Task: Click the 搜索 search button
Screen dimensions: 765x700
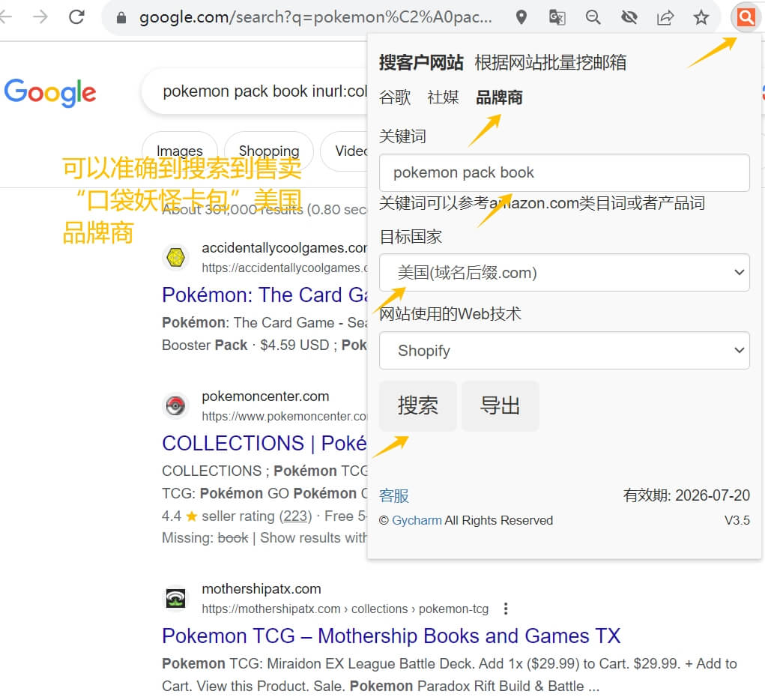Action: tap(417, 405)
